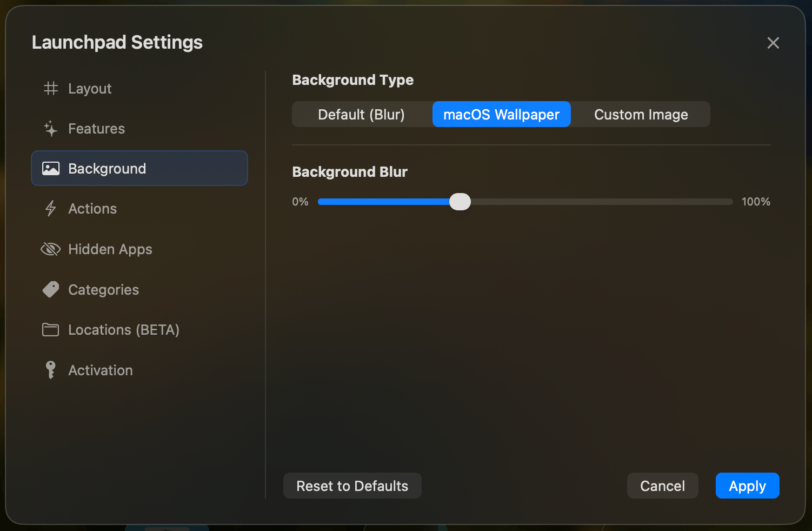Select the lightning bolt icon for Actions
This screenshot has height=531, width=812.
tap(50, 208)
